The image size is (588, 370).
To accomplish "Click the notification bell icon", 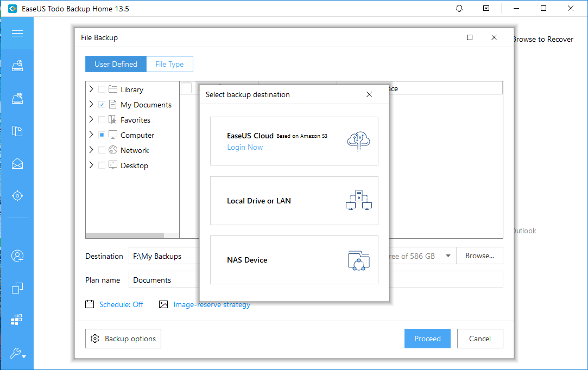I will point(460,9).
